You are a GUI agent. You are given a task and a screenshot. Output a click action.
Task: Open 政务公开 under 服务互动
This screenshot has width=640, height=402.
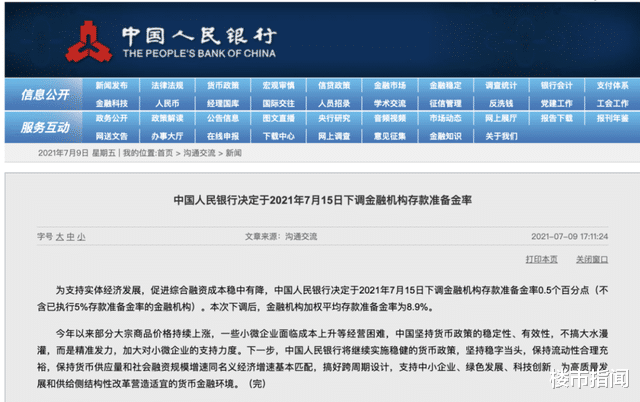[111, 118]
